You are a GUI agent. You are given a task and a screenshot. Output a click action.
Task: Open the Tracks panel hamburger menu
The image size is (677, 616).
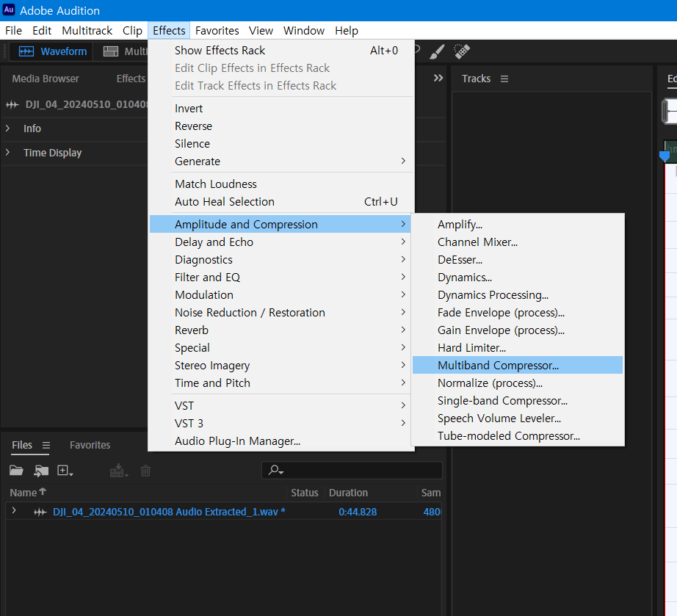(x=504, y=79)
